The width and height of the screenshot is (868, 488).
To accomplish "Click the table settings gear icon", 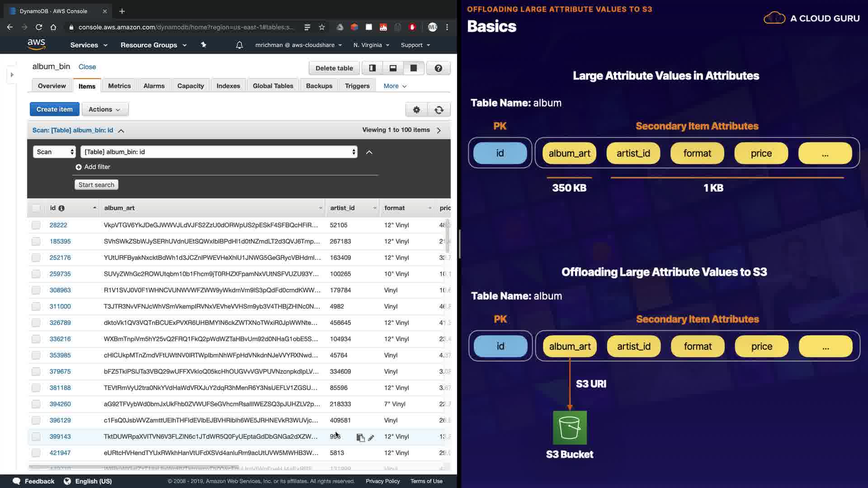I will tap(416, 110).
